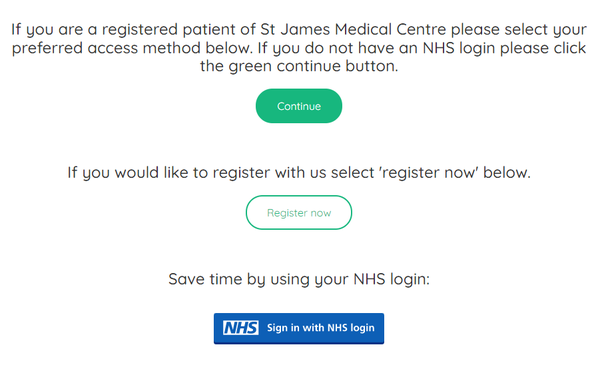Click 'NHS login please click' in the paragraph
This screenshot has height=371, width=600.
504,49
